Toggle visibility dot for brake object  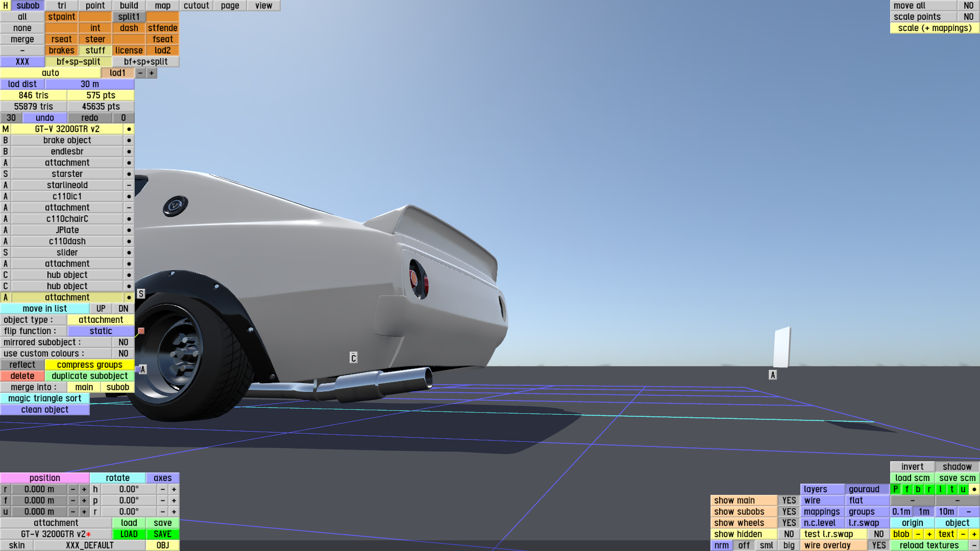point(129,140)
